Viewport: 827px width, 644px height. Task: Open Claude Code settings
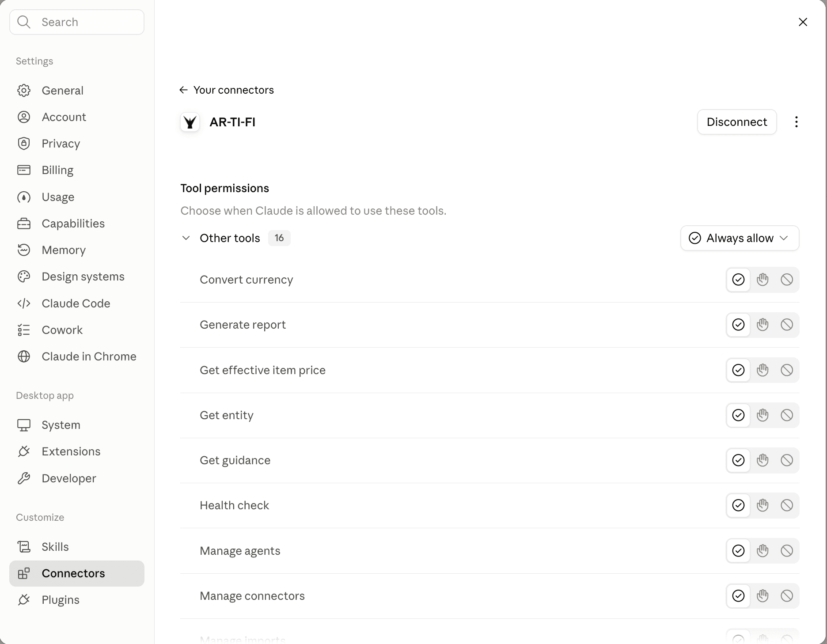pos(77,303)
